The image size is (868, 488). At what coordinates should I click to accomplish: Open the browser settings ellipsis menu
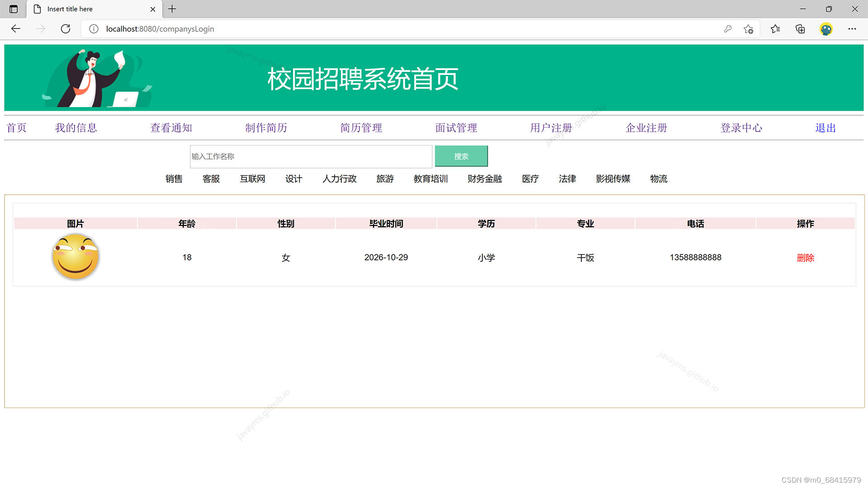pyautogui.click(x=852, y=28)
